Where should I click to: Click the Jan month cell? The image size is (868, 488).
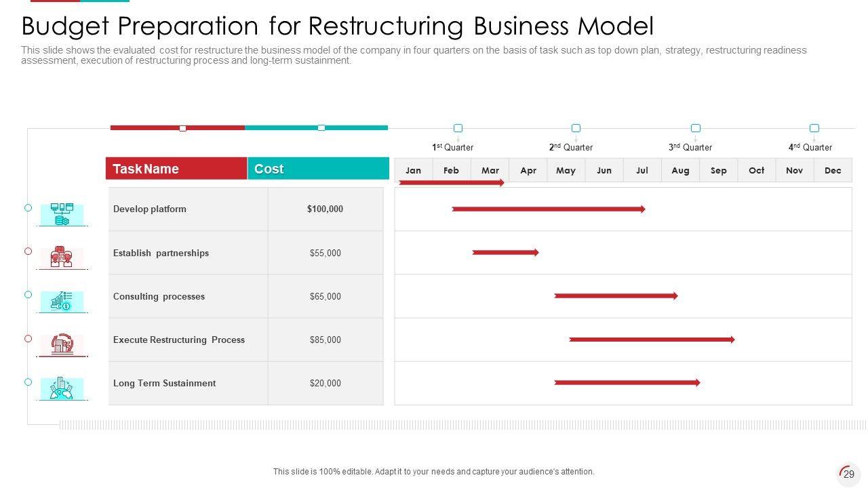[414, 171]
